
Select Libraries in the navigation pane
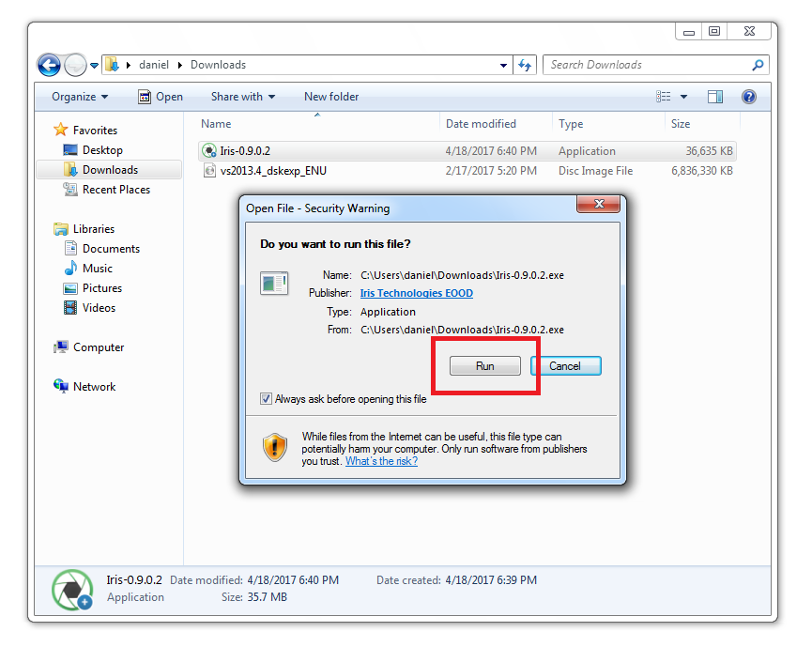[94, 229]
